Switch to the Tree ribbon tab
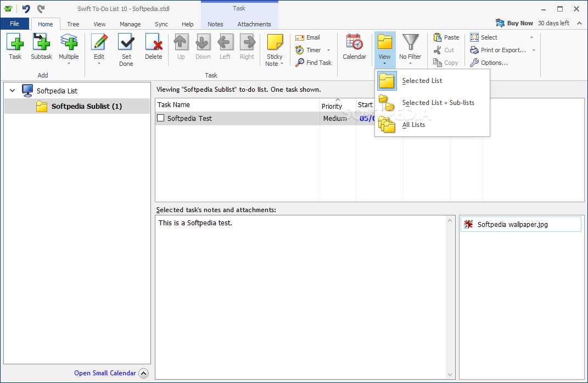This screenshot has width=588, height=383. coord(73,24)
